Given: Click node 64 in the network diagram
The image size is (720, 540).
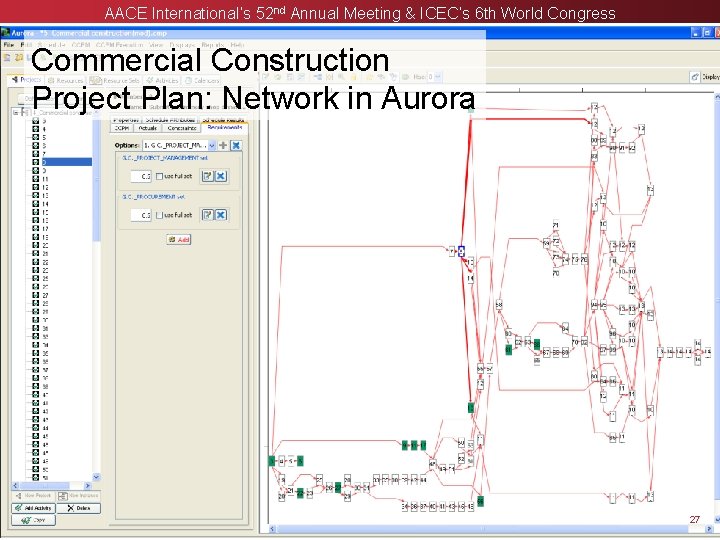Looking at the screenshot, I should pos(565,328).
